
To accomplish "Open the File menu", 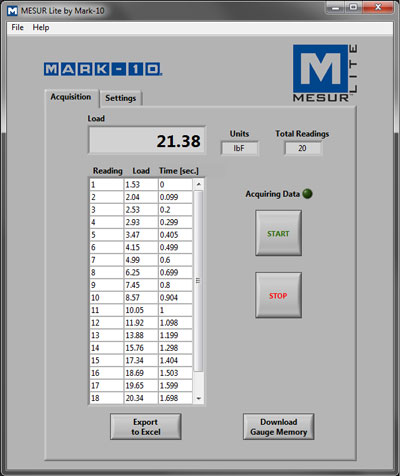I will point(17,27).
